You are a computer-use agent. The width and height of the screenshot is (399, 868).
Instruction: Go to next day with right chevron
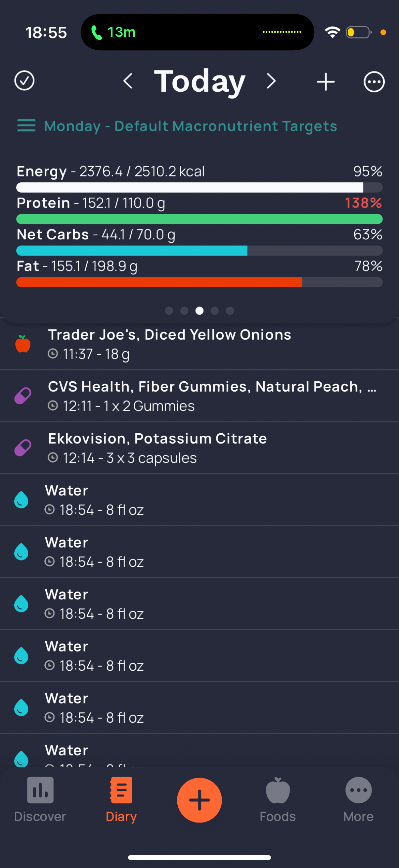pos(271,81)
